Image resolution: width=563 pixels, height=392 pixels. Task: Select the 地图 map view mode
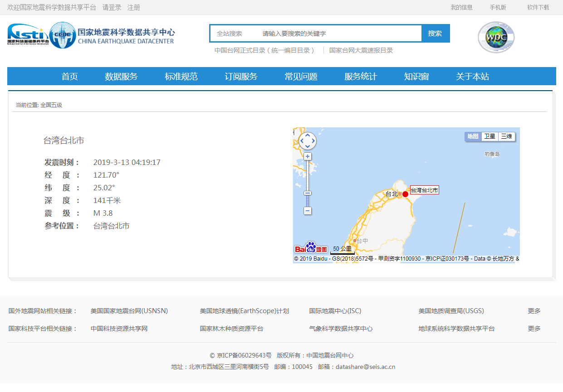473,136
